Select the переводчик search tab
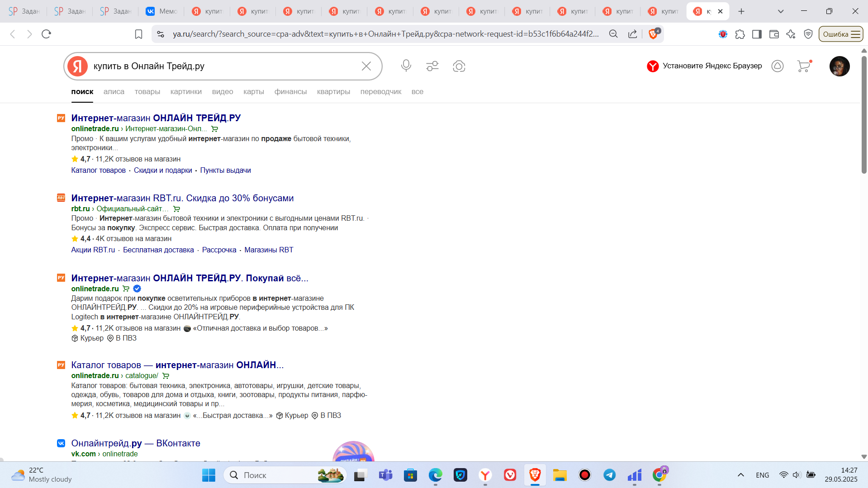 point(381,92)
